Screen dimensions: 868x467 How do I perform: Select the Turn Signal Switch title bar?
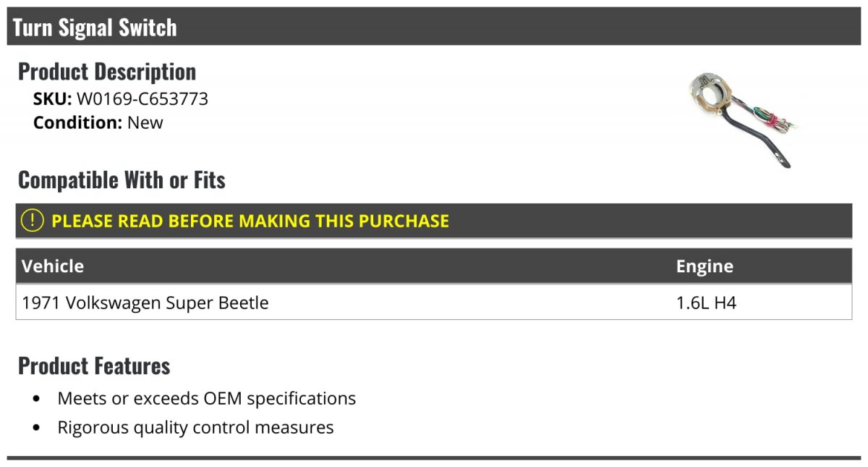pyautogui.click(x=434, y=27)
